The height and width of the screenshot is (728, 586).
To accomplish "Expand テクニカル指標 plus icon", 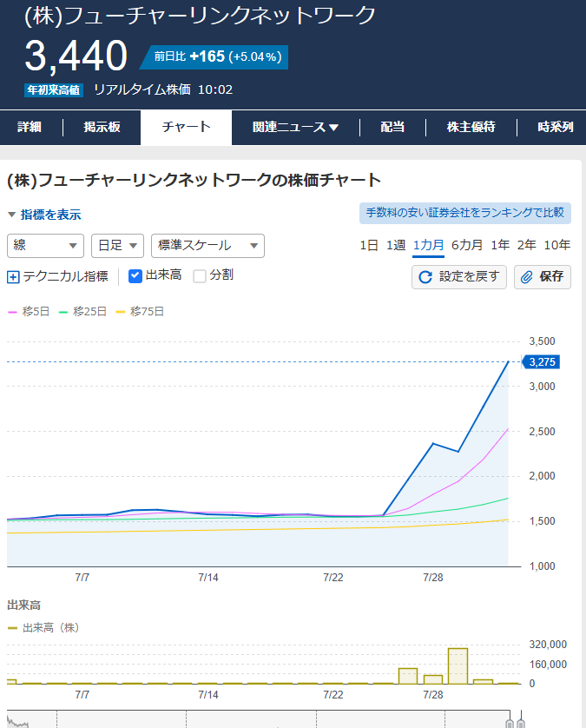I will coord(13,277).
